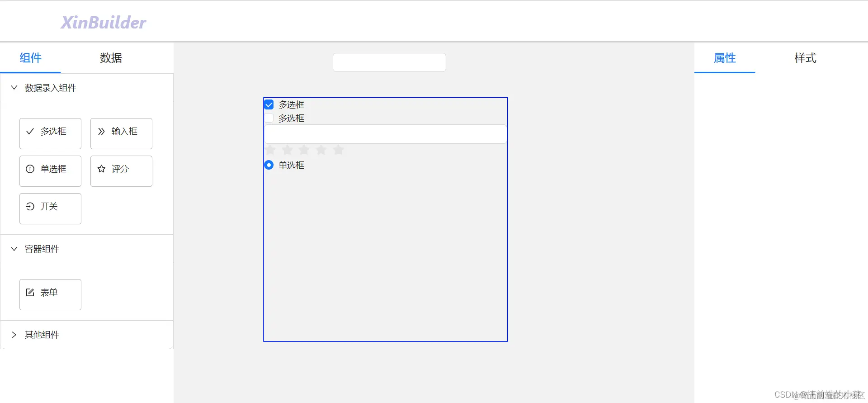Click the double-chevron icon on 输入框 component
This screenshot has width=868, height=403.
coord(101,131)
